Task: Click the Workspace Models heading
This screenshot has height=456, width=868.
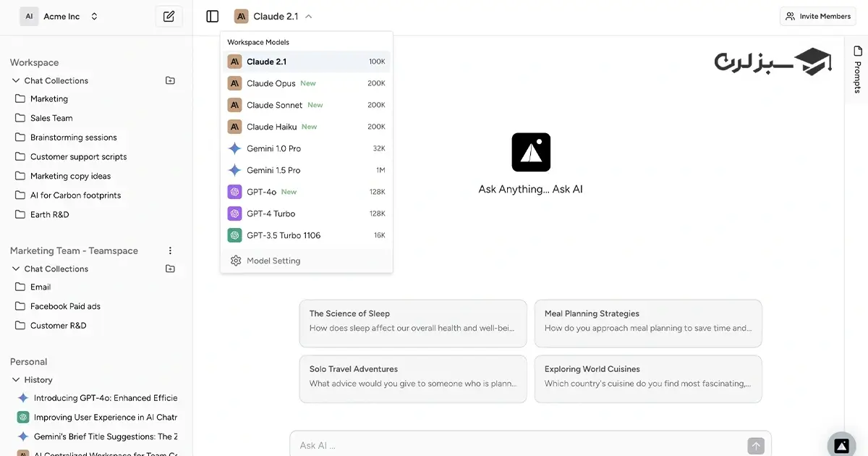Action: 258,42
